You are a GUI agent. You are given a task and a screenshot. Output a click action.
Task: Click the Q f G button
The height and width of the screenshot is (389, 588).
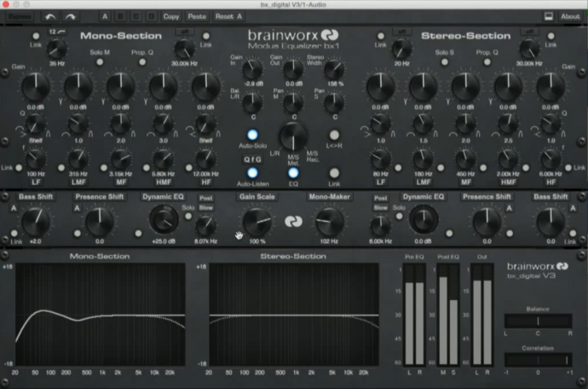pos(252,160)
